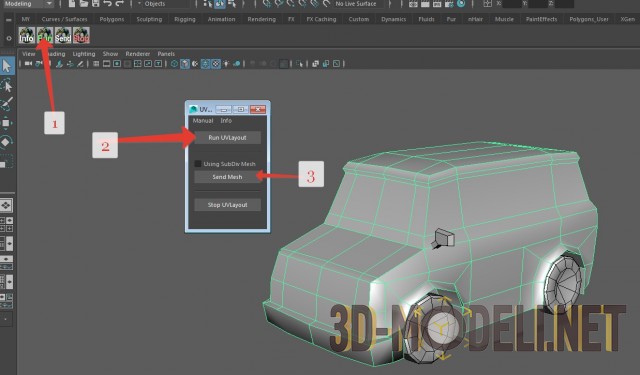
Task: Switch to Animation shelf tab
Action: tap(221, 19)
